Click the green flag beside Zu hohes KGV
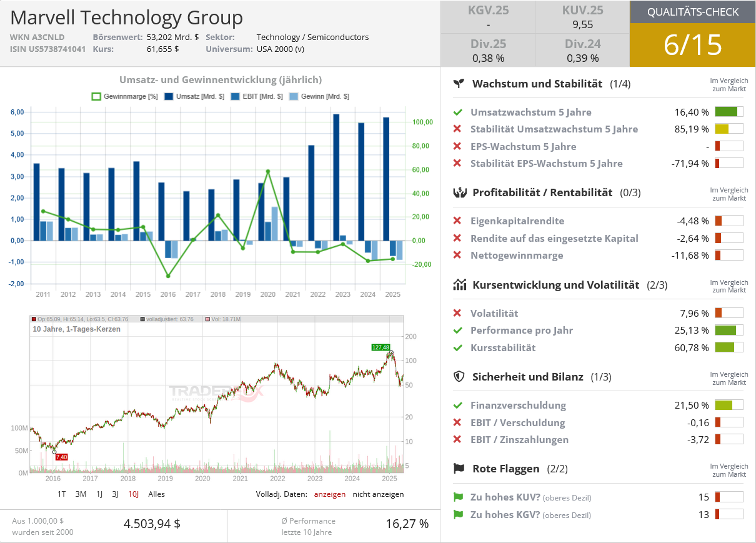 (458, 515)
